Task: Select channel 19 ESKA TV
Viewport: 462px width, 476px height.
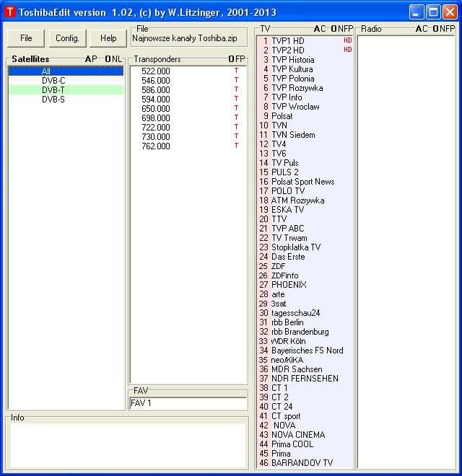Action: click(x=305, y=210)
